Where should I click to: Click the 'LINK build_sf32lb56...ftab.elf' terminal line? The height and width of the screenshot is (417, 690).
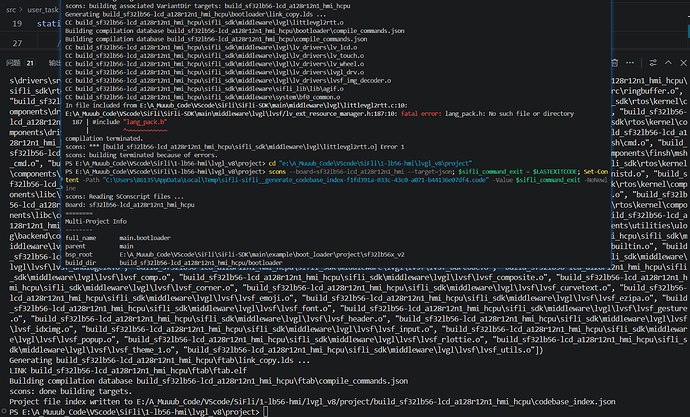point(128,371)
